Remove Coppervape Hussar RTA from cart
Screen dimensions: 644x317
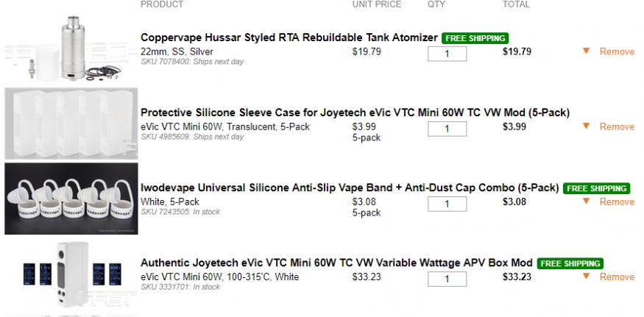616,52
